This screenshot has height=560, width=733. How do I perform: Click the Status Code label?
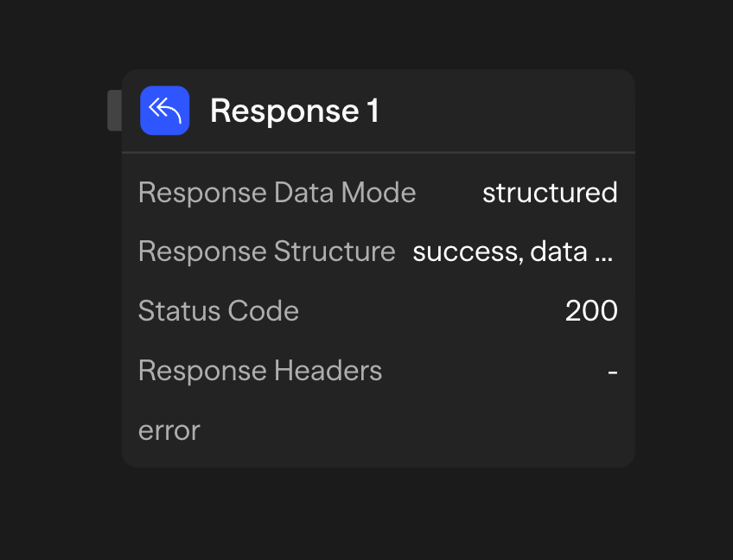219,310
